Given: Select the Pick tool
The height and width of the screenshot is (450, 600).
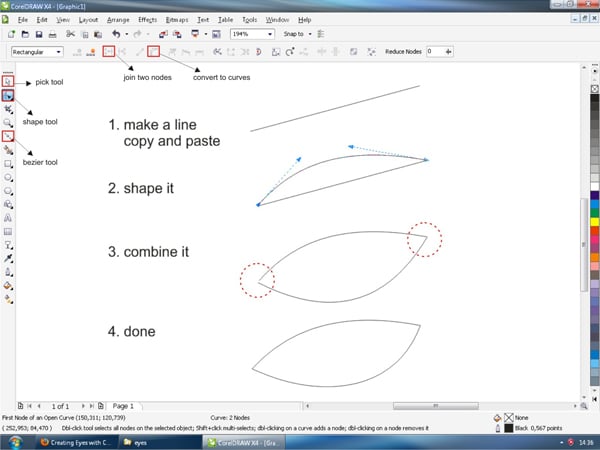Looking at the screenshot, I should [8, 81].
